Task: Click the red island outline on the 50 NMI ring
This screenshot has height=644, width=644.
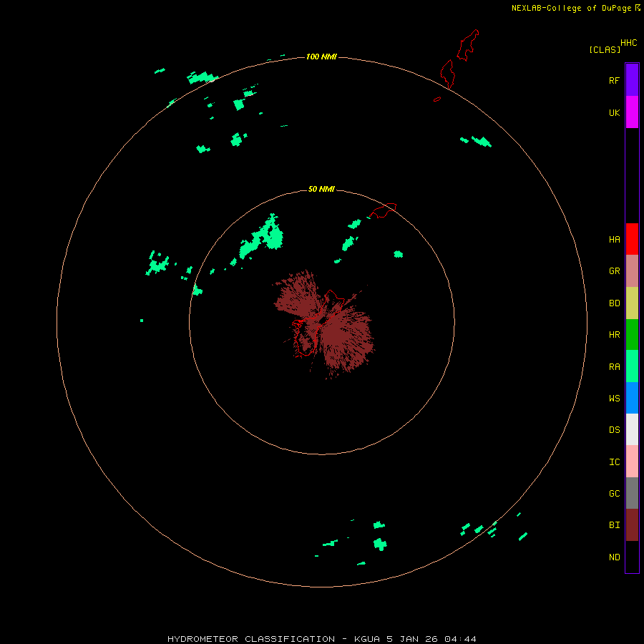Action: pyautogui.click(x=384, y=210)
